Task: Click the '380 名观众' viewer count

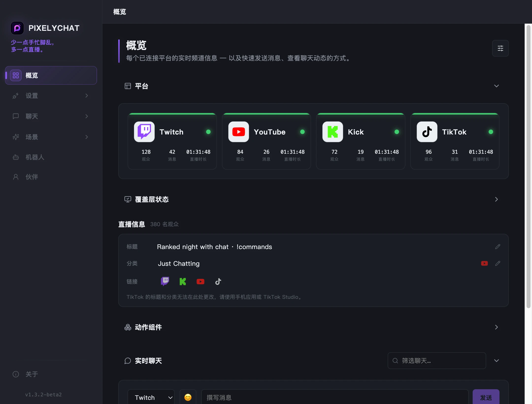Action: [164, 224]
